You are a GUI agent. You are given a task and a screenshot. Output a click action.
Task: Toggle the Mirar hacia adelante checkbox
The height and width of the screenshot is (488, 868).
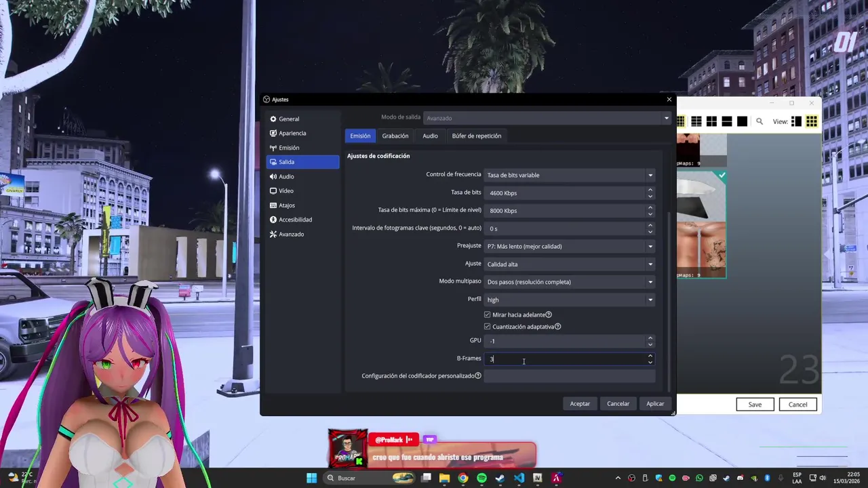tap(487, 314)
